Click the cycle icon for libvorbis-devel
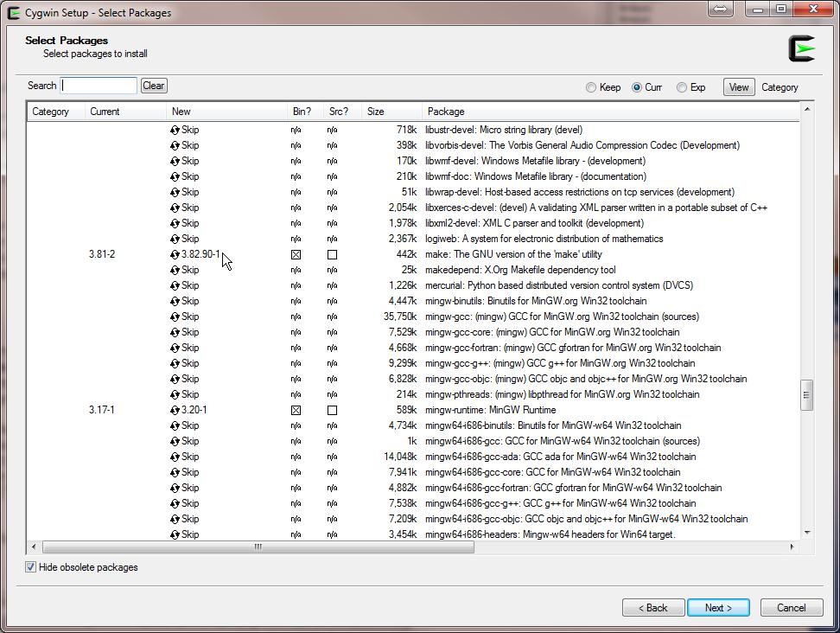The width and height of the screenshot is (840, 633). click(175, 145)
